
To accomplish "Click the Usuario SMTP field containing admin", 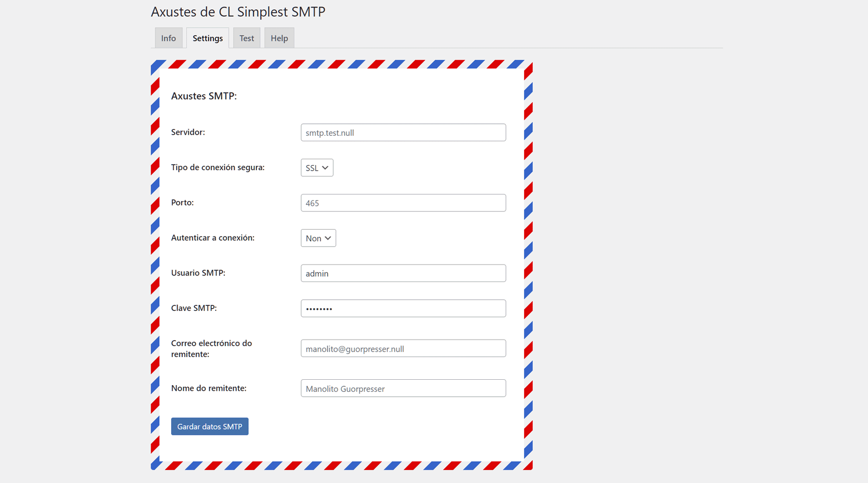I will [x=403, y=273].
